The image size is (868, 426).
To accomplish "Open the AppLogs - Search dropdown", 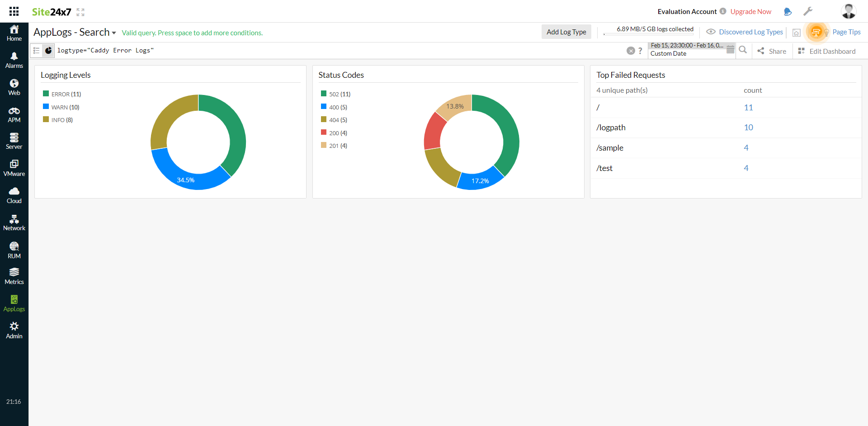I will coord(115,33).
